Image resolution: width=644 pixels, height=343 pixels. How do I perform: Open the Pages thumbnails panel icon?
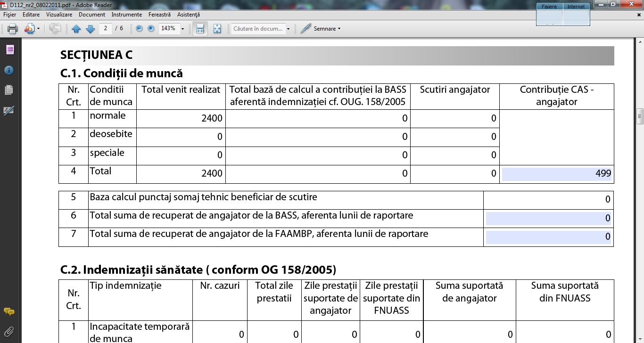pos(9,90)
